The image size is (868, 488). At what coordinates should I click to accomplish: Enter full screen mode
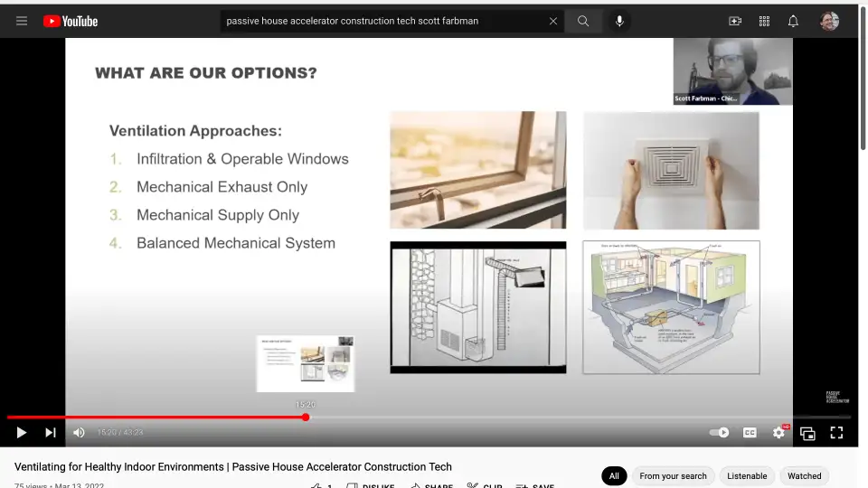pos(836,433)
